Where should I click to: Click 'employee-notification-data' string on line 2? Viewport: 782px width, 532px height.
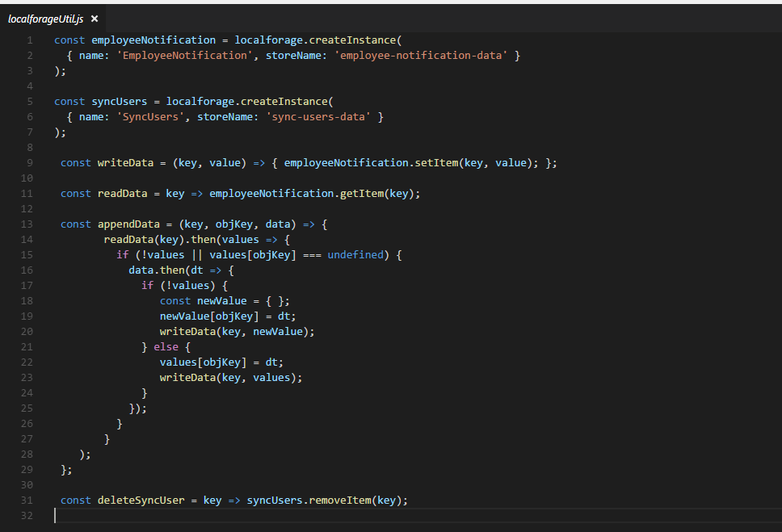tap(420, 56)
